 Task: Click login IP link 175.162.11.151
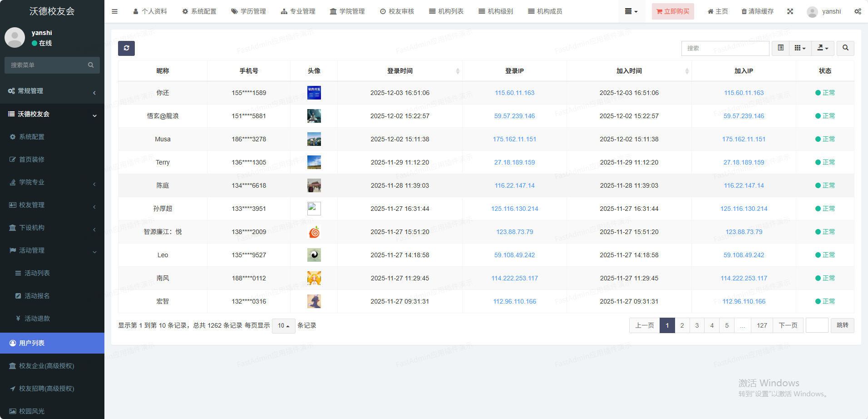coord(514,139)
